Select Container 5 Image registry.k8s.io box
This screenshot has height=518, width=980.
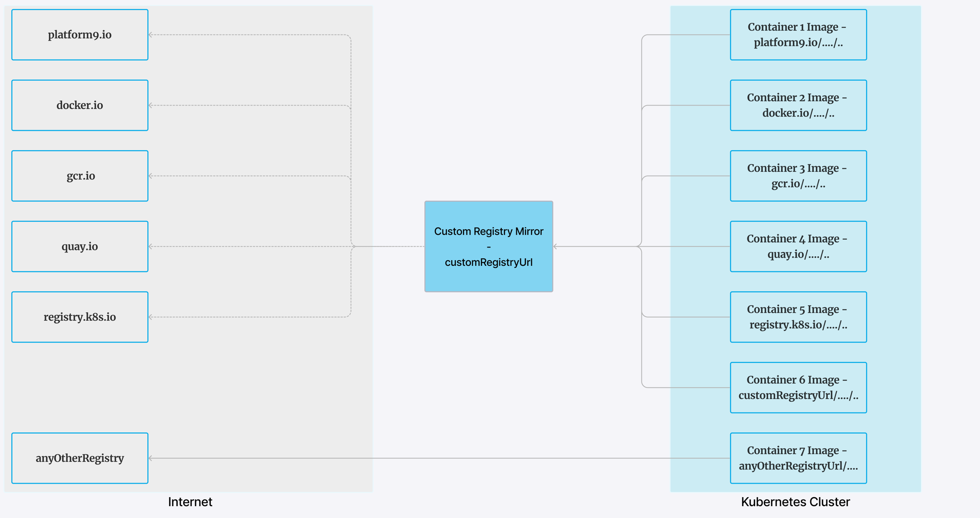tap(798, 317)
